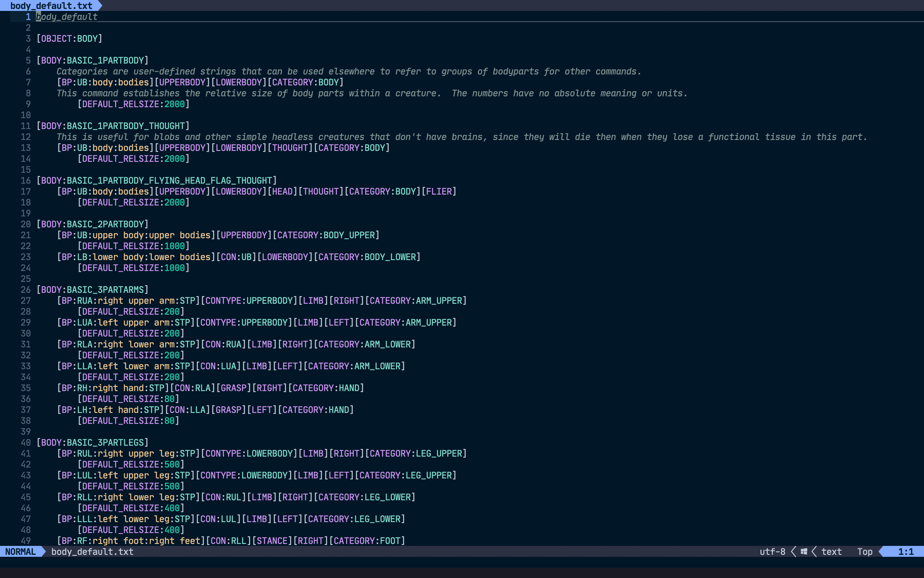Click [CON:RUA] tag on line 31
Image resolution: width=924 pixels, height=578 pixels.
tap(223, 345)
